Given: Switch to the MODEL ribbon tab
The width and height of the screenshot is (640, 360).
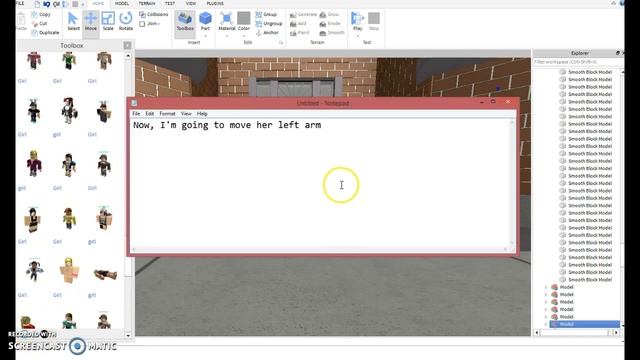Looking at the screenshot, I should (122, 3).
